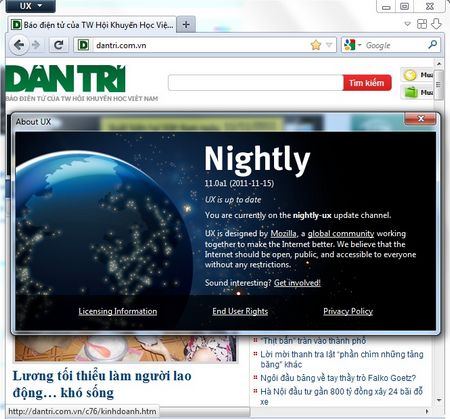Open article Lời mời thanh tra lật phần chìm
450x419 pixels.
[342, 359]
